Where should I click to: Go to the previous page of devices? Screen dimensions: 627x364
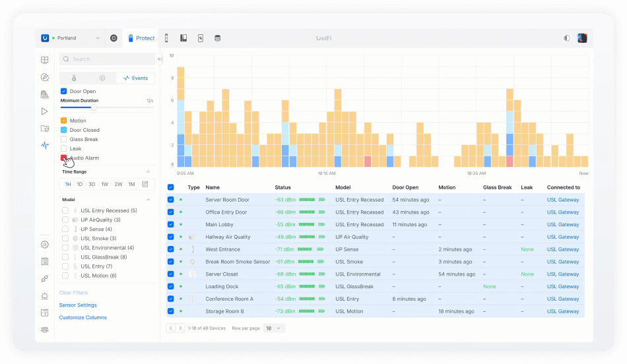coord(171,328)
